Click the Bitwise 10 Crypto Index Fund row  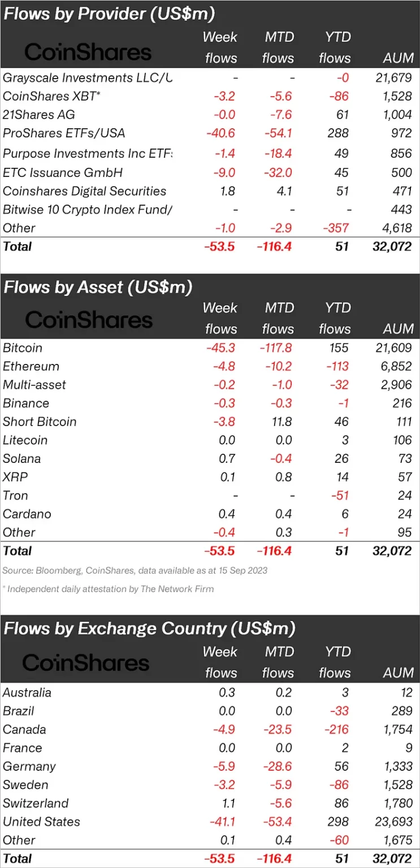point(87,210)
